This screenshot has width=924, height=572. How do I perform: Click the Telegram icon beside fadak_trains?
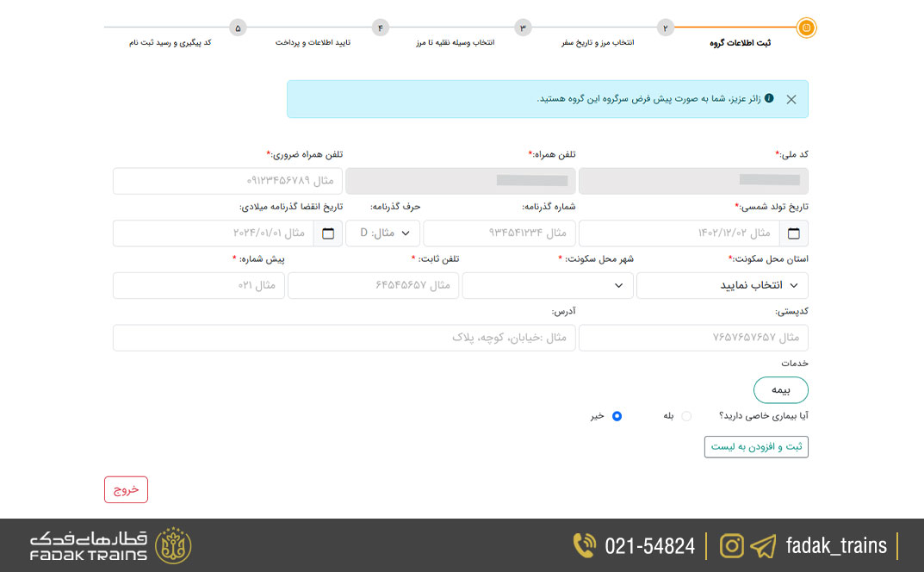[x=761, y=545]
